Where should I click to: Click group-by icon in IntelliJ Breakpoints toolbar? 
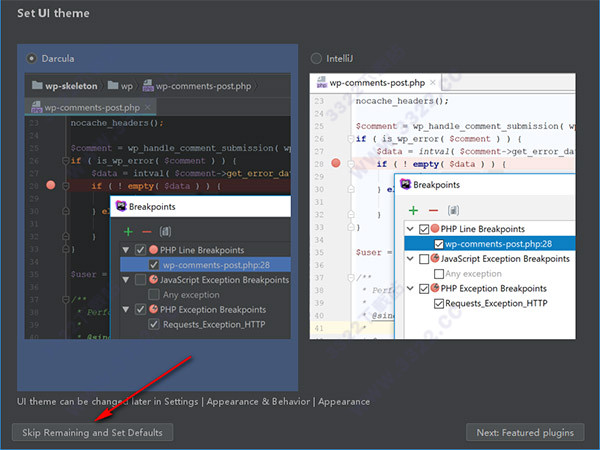click(x=453, y=210)
